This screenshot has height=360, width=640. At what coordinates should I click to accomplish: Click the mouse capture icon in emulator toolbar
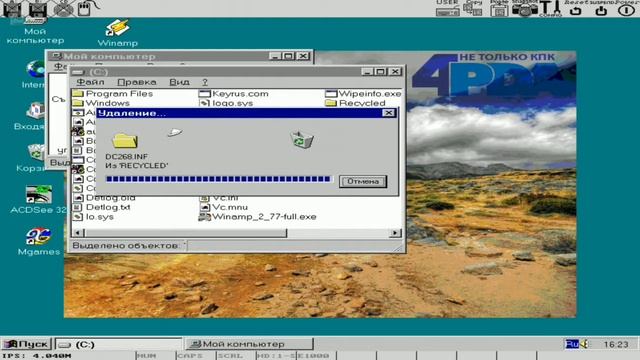pyautogui.click(x=87, y=8)
